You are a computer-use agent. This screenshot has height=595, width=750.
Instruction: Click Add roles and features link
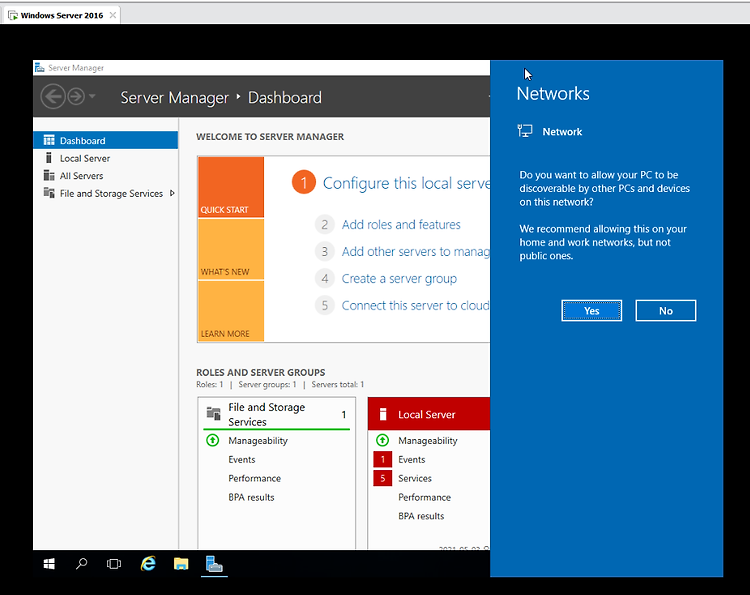tap(401, 224)
